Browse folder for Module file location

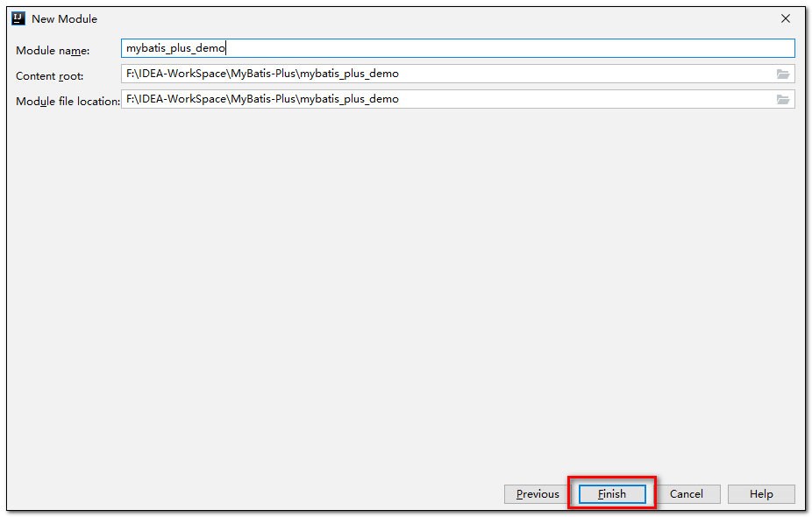pyautogui.click(x=783, y=100)
